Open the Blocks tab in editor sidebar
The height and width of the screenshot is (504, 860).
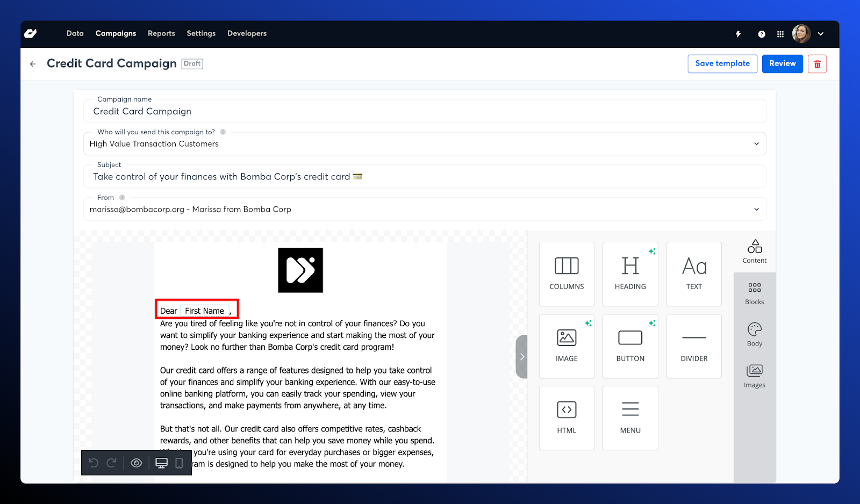(x=755, y=293)
